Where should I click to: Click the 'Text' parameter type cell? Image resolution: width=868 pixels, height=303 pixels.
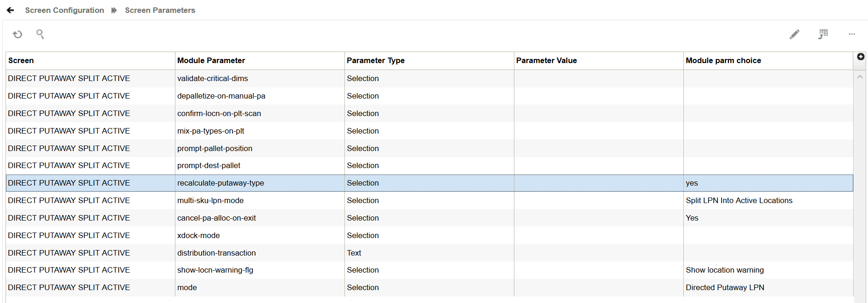[429, 253]
